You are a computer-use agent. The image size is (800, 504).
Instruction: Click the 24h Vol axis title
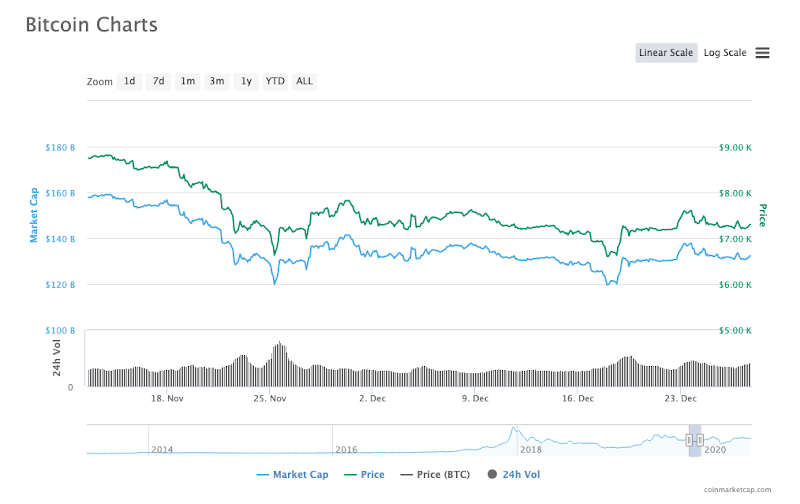click(x=57, y=358)
